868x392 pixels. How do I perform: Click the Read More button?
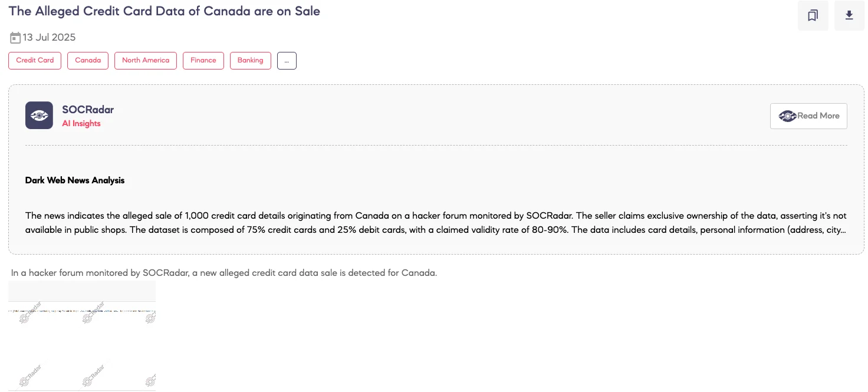(808, 116)
